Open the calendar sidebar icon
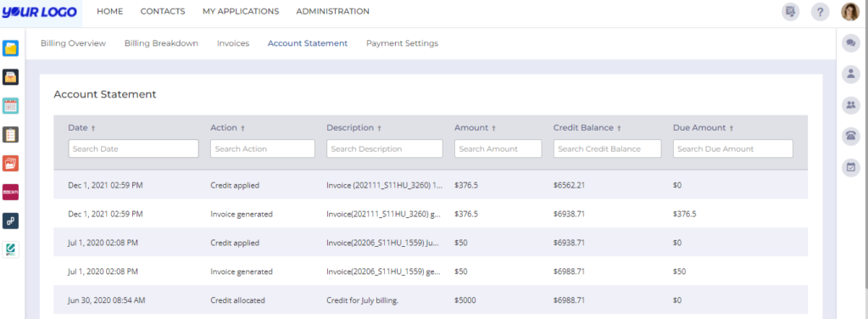This screenshot has height=319, width=868. coord(10,106)
